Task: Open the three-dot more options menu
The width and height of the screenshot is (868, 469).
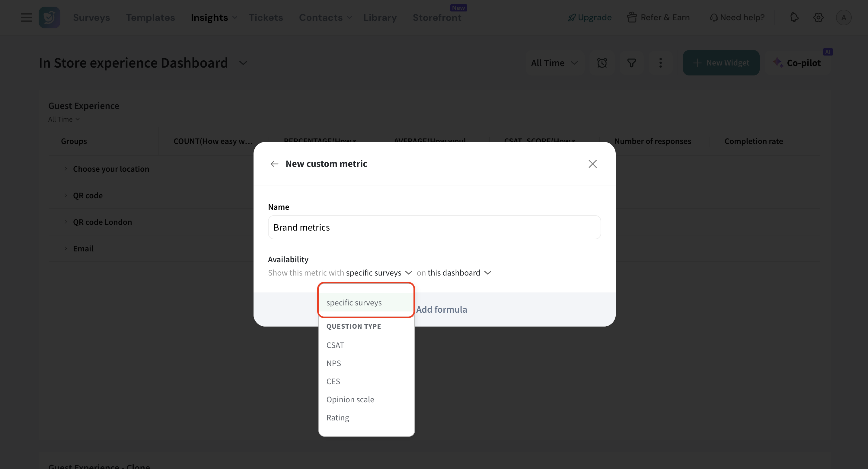Action: point(660,63)
